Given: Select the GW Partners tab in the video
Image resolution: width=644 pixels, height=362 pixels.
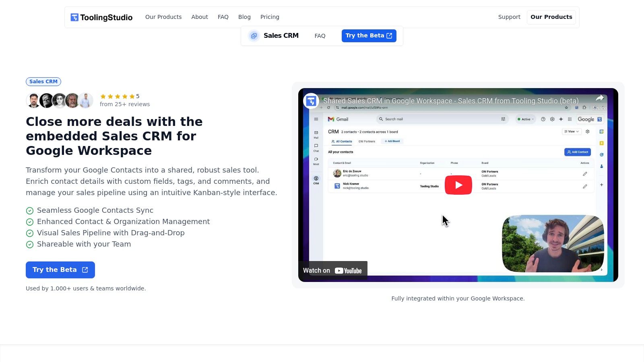Looking at the screenshot, I should click(x=367, y=142).
